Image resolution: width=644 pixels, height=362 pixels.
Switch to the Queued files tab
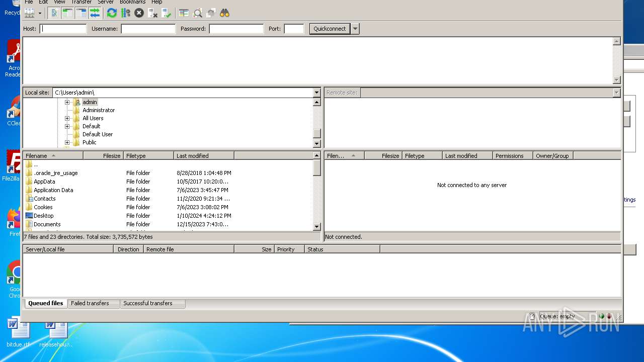[x=46, y=303]
